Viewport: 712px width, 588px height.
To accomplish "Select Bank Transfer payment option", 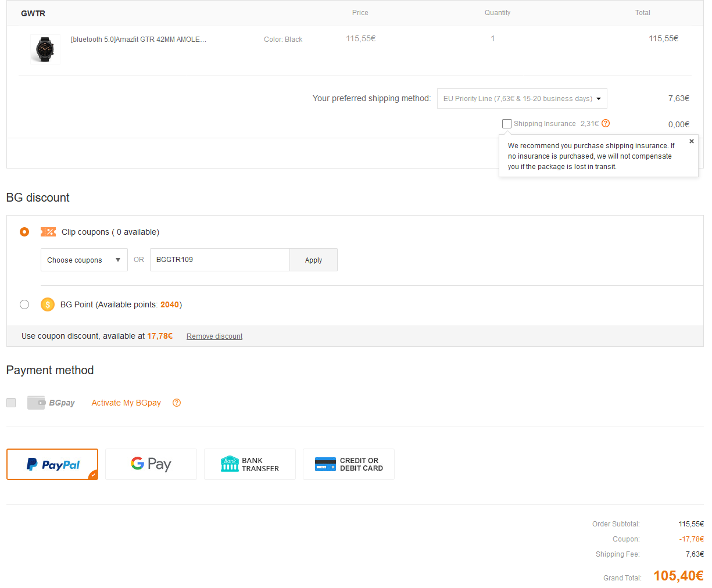I will click(250, 464).
